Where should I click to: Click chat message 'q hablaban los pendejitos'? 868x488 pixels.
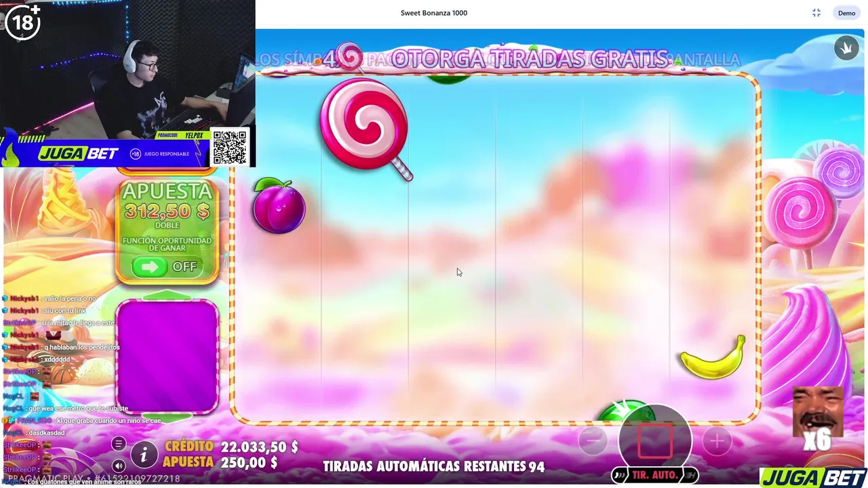(x=82, y=347)
